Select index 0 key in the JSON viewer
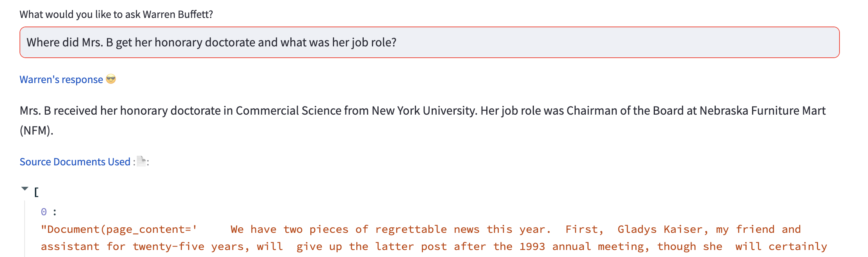This screenshot has width=868, height=257. (x=44, y=212)
